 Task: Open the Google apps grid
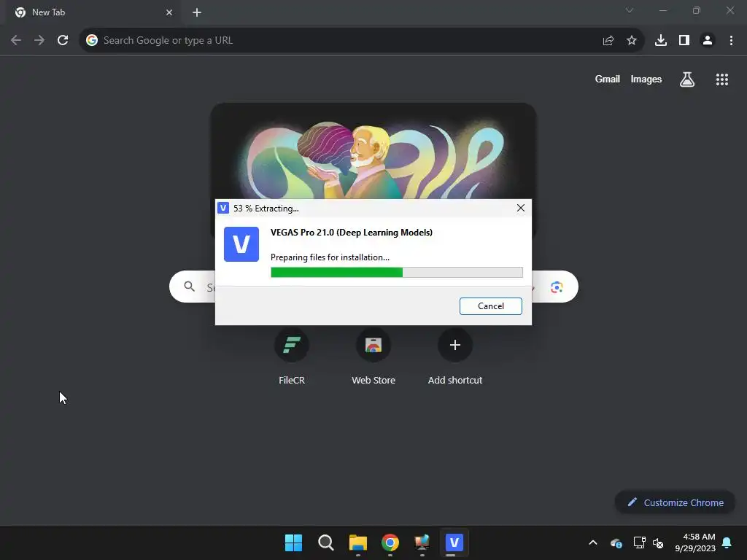(722, 79)
